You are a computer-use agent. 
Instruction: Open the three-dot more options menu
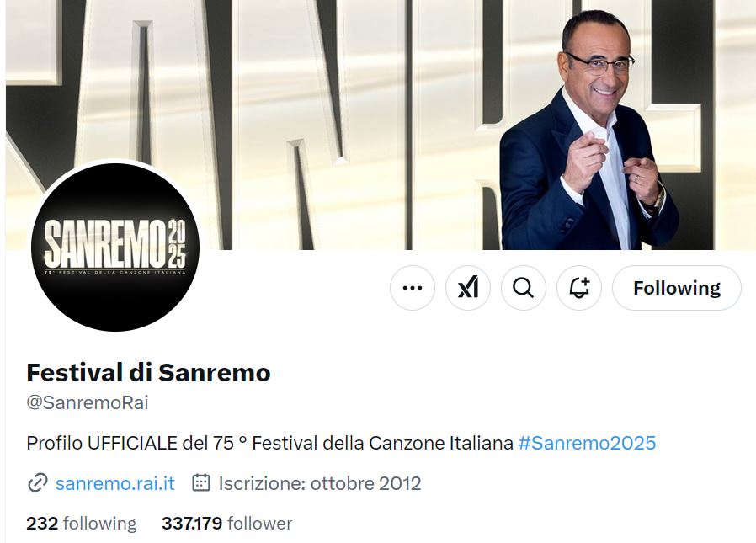click(413, 288)
